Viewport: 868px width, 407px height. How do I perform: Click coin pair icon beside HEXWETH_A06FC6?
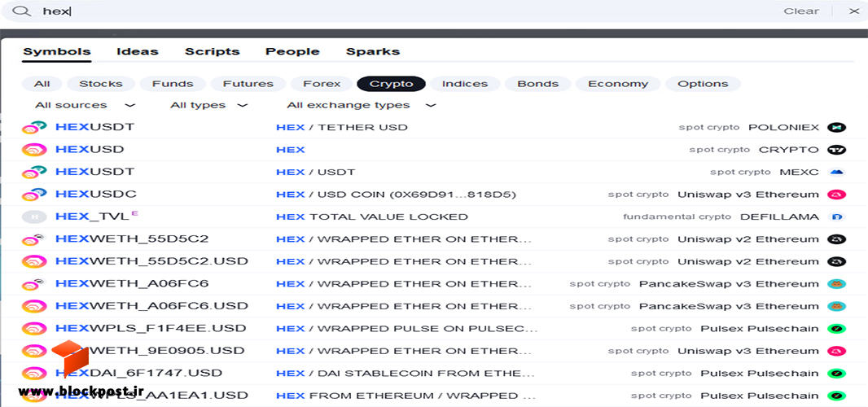pyautogui.click(x=33, y=283)
